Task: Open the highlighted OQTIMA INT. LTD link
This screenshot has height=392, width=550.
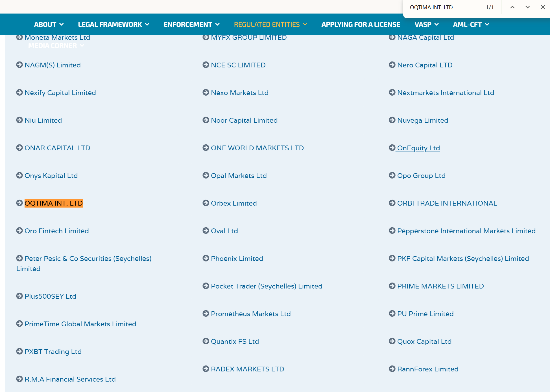Action: click(x=54, y=203)
